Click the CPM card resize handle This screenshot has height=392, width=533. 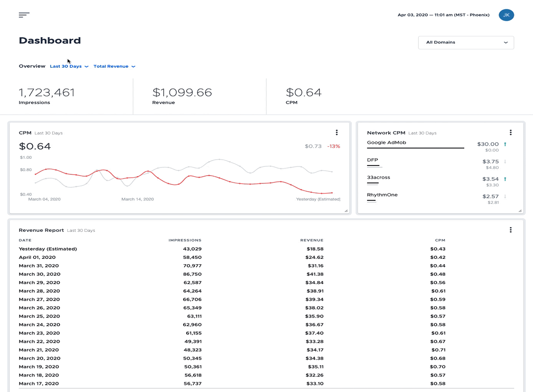346,211
